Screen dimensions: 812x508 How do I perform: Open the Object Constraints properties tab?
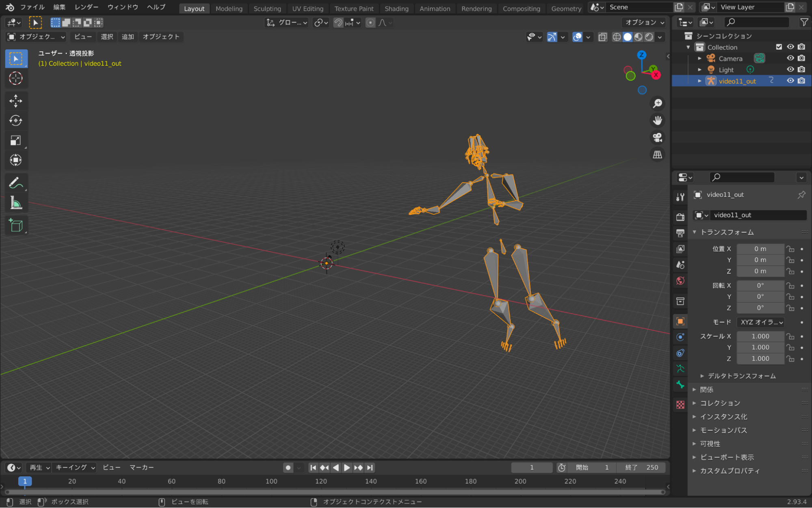(680, 353)
